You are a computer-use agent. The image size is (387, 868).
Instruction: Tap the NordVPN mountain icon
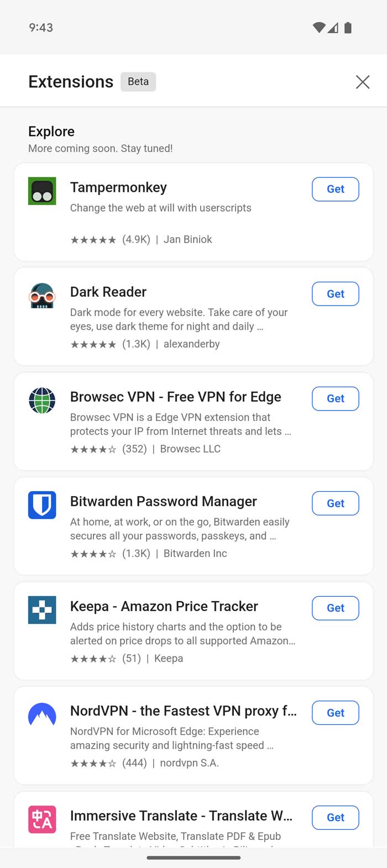pyautogui.click(x=42, y=714)
